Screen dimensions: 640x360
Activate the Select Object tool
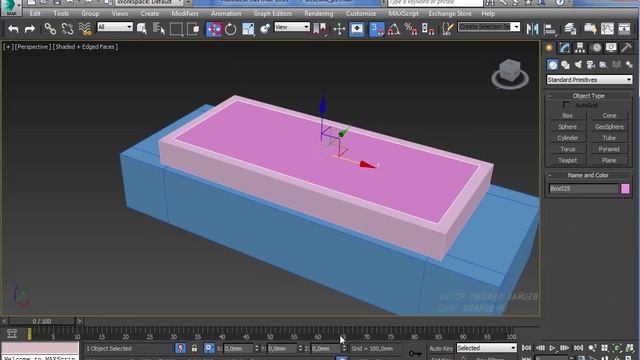[142, 29]
